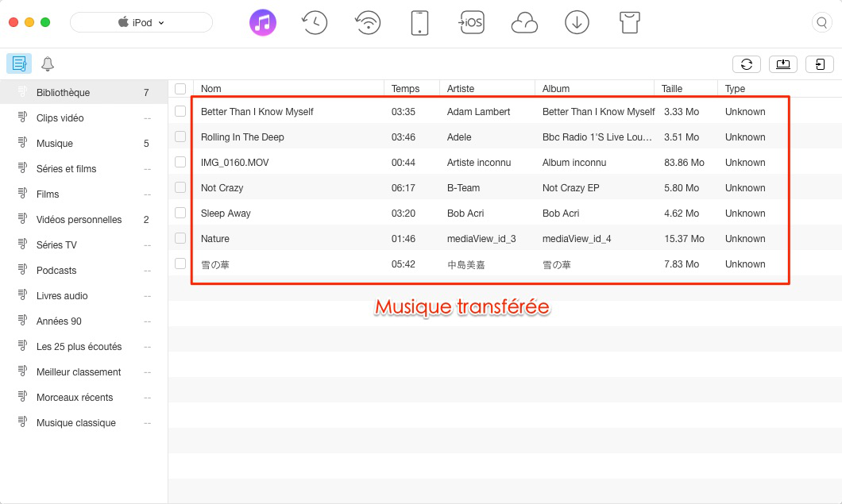Open the Move to iOS icon

coord(472,22)
